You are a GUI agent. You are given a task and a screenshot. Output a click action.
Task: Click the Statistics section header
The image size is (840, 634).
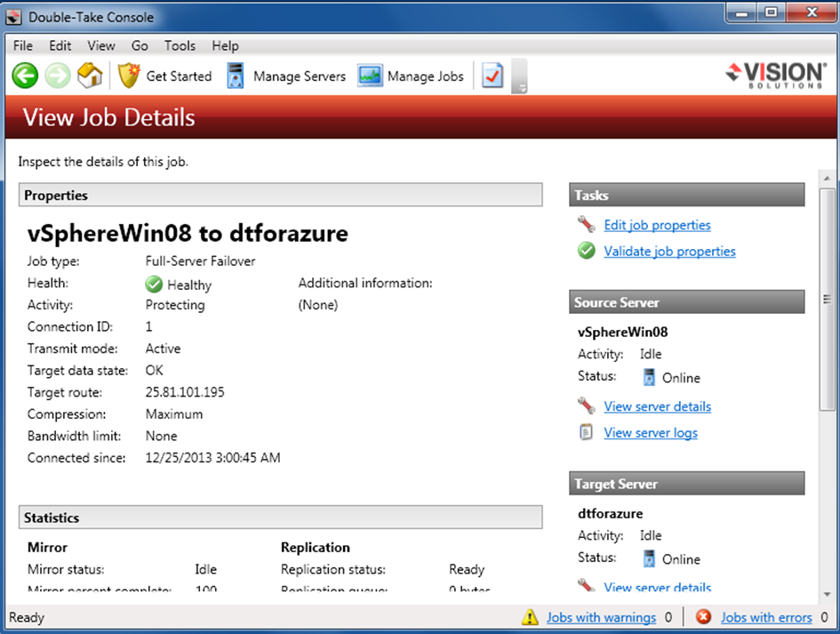pyautogui.click(x=280, y=518)
